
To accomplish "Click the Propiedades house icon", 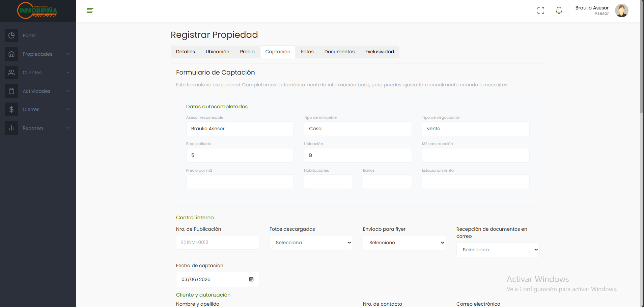I will click(11, 54).
